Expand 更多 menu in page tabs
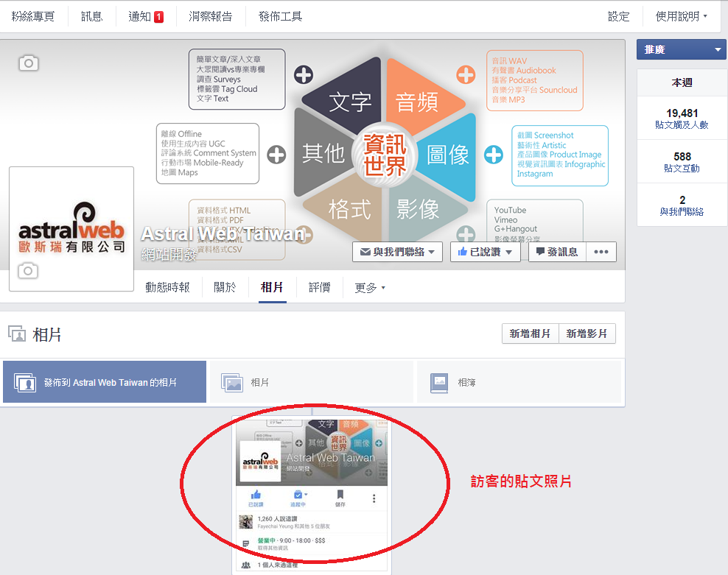Viewport: 728px width, 575px height. coord(370,288)
